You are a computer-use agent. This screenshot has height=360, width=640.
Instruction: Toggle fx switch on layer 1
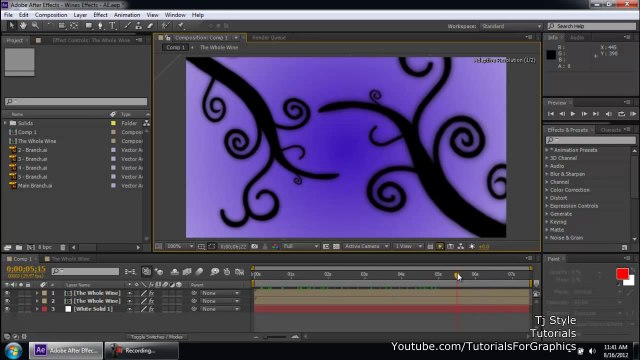[151, 293]
